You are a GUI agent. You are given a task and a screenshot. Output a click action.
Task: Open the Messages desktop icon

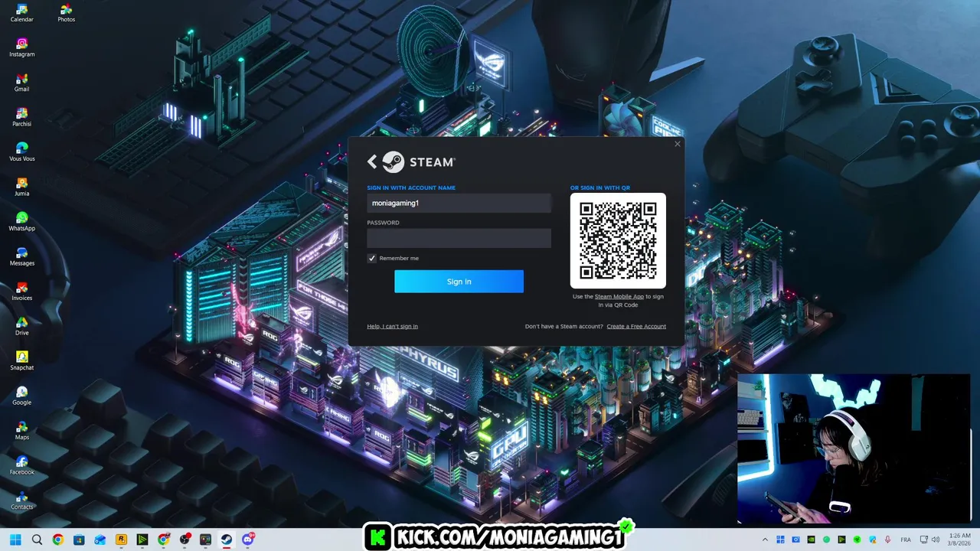point(21,256)
